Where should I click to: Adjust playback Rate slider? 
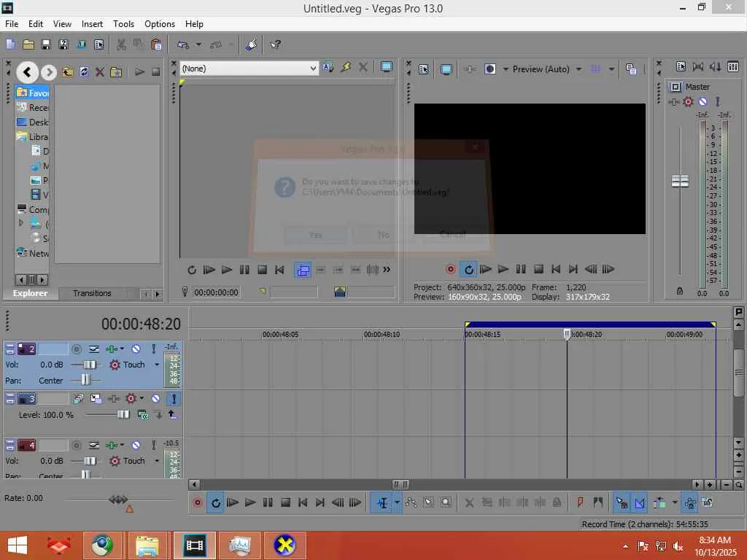click(118, 499)
